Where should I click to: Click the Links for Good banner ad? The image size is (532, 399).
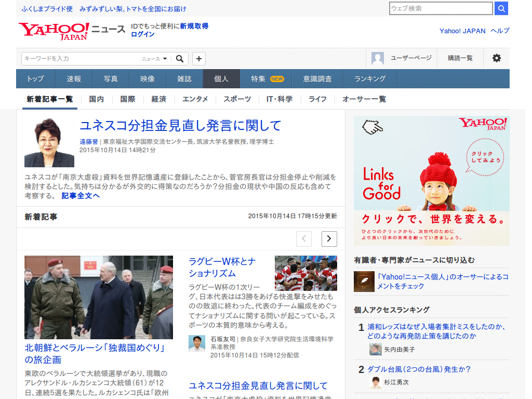(432, 180)
